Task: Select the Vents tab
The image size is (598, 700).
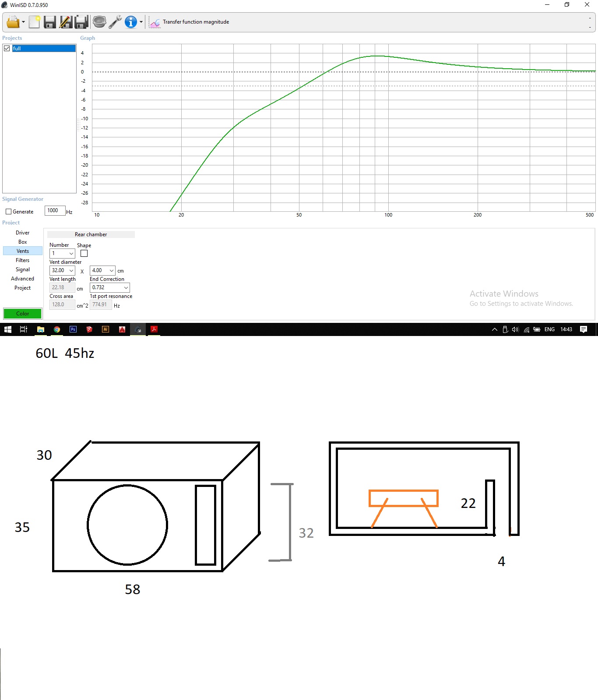Action: coord(23,251)
